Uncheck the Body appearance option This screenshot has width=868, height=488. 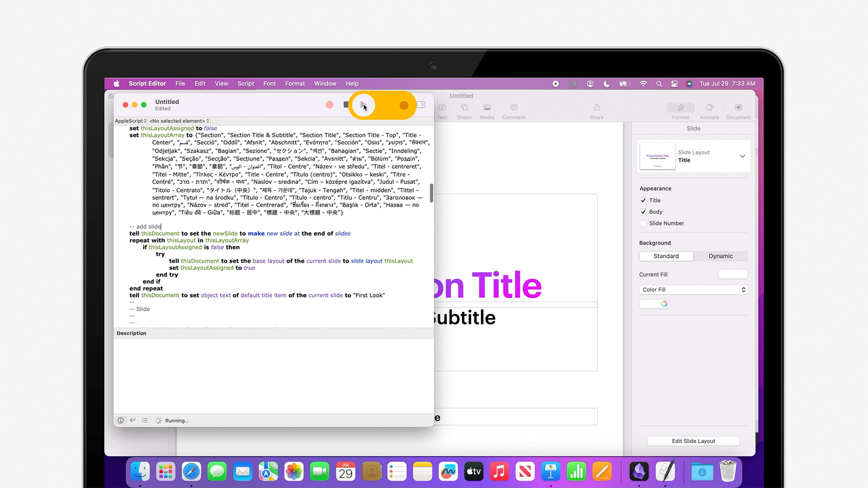(x=643, y=211)
